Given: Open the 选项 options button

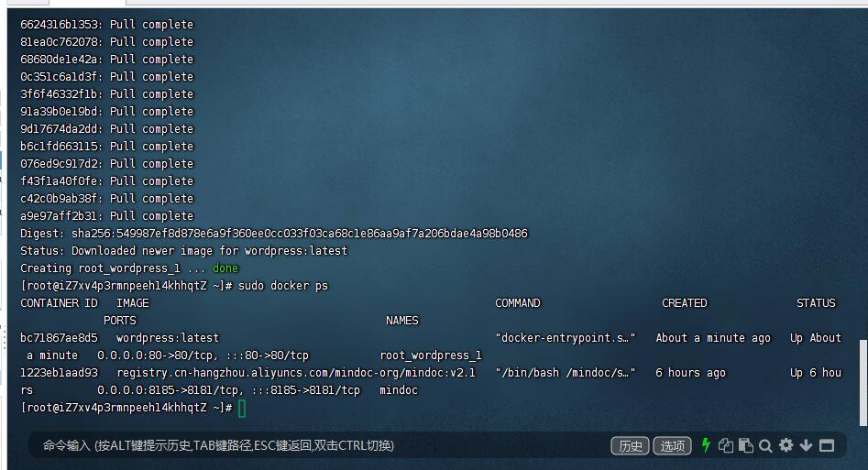Looking at the screenshot, I should pos(672,445).
